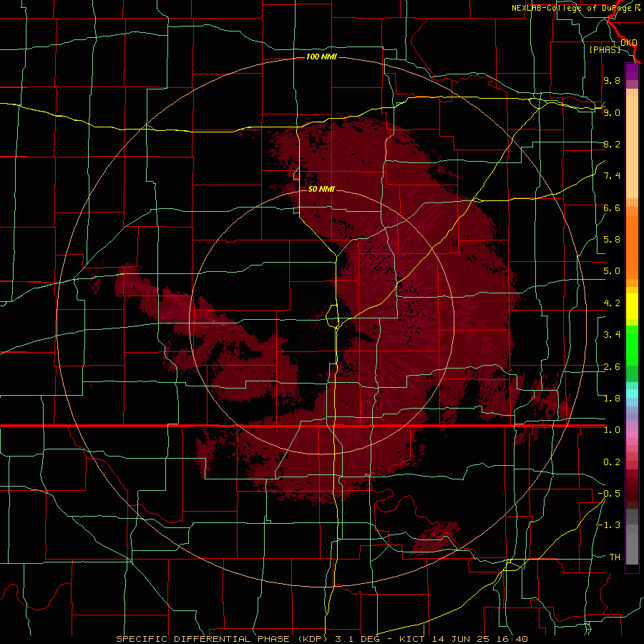Pick the cyan band on the color bar
The width and height of the screenshot is (644, 644).
[632, 393]
